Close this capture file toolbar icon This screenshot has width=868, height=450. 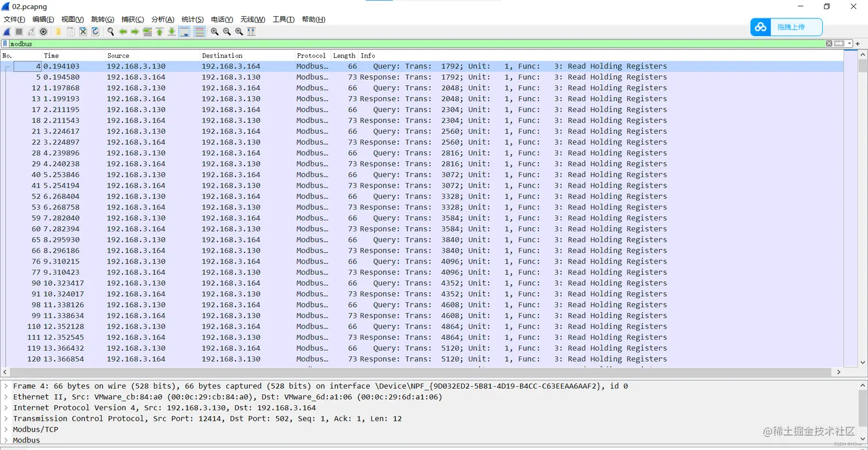pos(83,32)
